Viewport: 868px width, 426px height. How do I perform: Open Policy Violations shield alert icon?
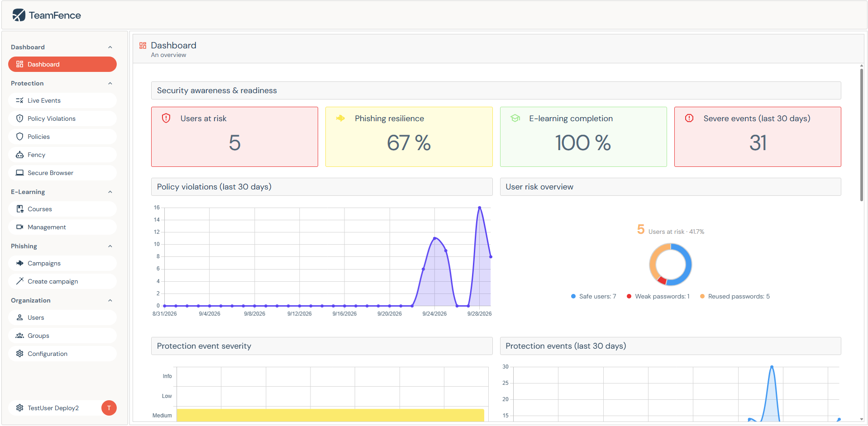click(x=19, y=118)
